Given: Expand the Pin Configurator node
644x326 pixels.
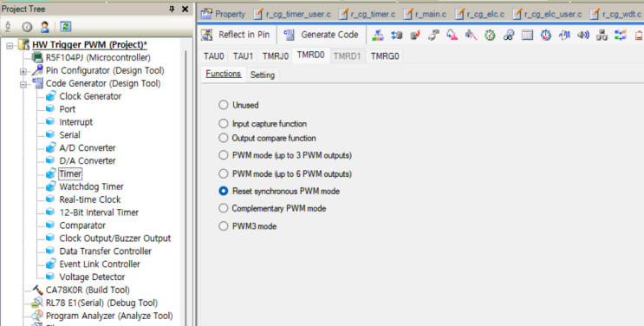Looking at the screenshot, I should click(x=23, y=71).
